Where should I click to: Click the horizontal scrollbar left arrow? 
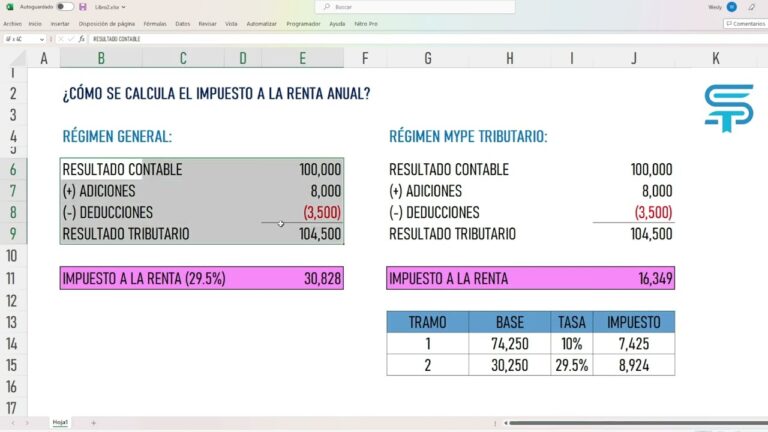[x=505, y=423]
